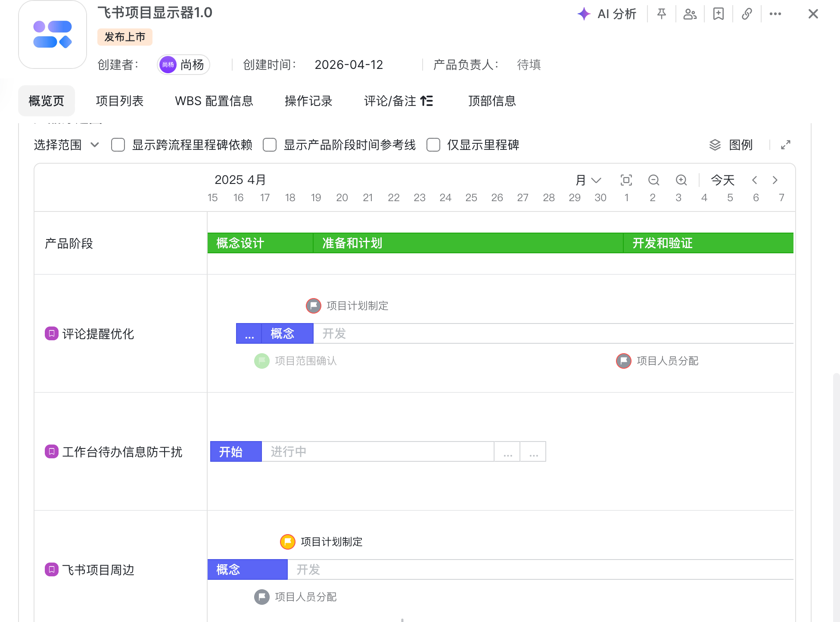The height and width of the screenshot is (622, 840).
Task: Open the 评论提醒优化 project row
Action: click(x=98, y=334)
